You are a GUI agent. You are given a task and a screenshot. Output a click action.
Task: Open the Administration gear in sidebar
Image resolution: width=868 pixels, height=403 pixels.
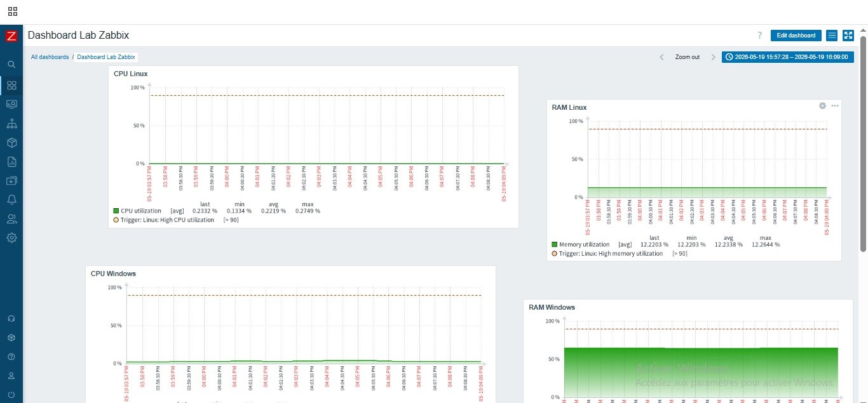tap(11, 238)
